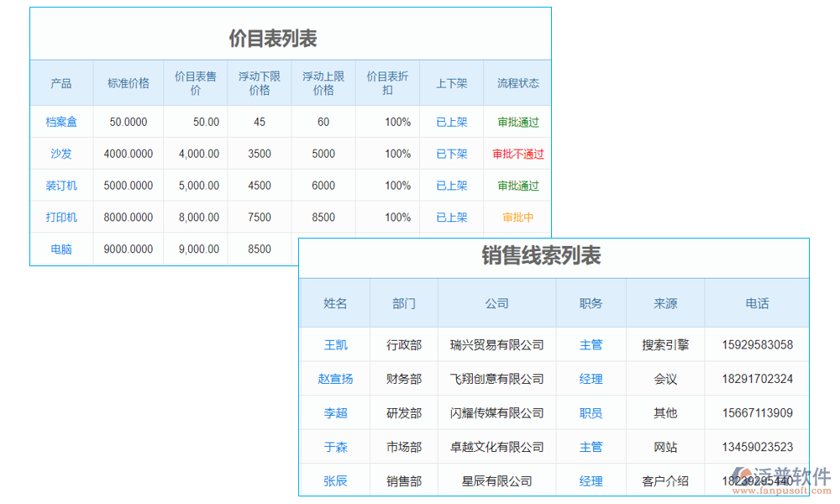Open product 装订机 details link
Image resolution: width=840 pixels, height=504 pixels.
point(60,185)
